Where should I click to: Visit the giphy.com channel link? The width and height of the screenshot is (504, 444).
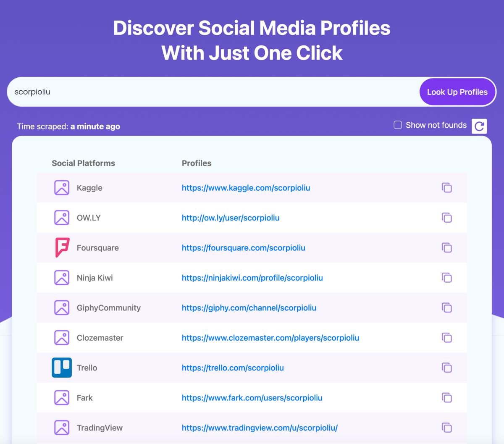pos(249,308)
